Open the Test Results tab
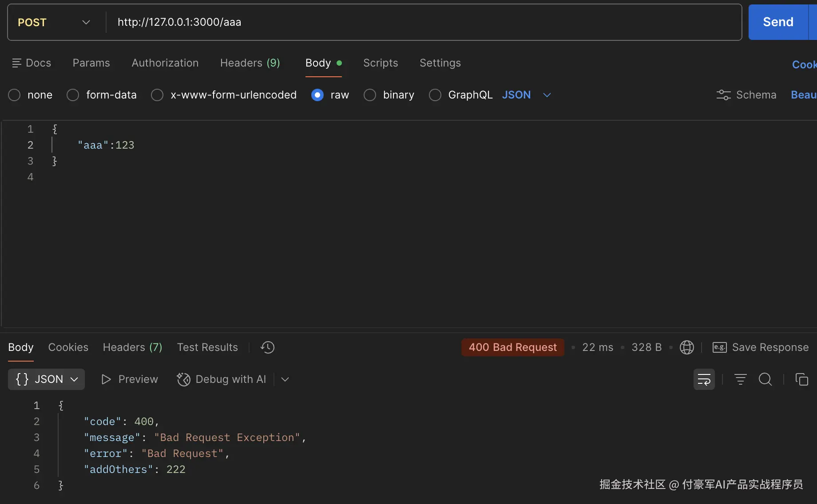Image resolution: width=817 pixels, height=504 pixels. pos(207,347)
